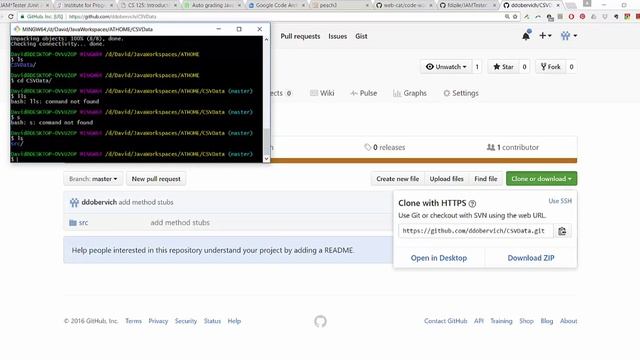
Task: Open Issues in top navigation
Action: 338,36
